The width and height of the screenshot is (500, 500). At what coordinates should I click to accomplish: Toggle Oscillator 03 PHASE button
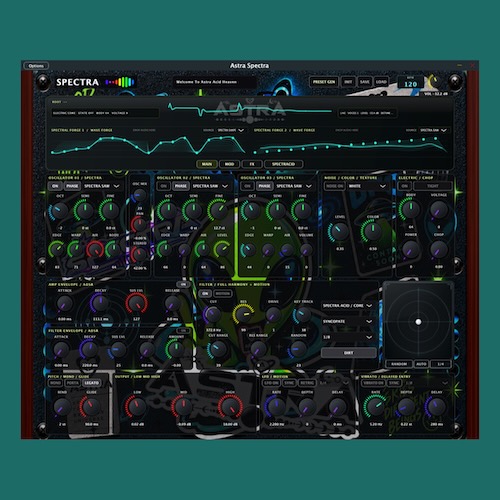(x=264, y=186)
